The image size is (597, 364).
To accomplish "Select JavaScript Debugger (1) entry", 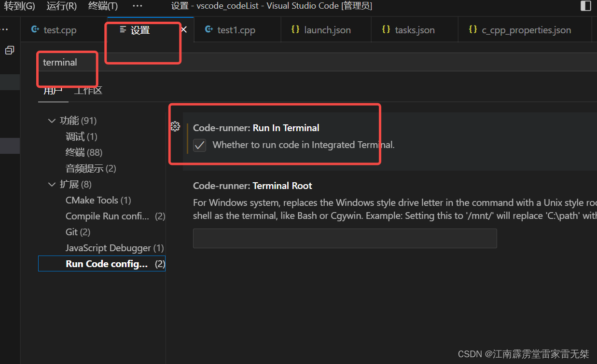I will coord(115,248).
